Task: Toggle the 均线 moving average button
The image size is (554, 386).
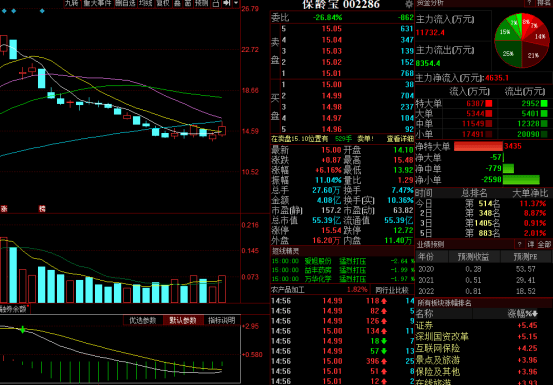Action: pos(145,3)
